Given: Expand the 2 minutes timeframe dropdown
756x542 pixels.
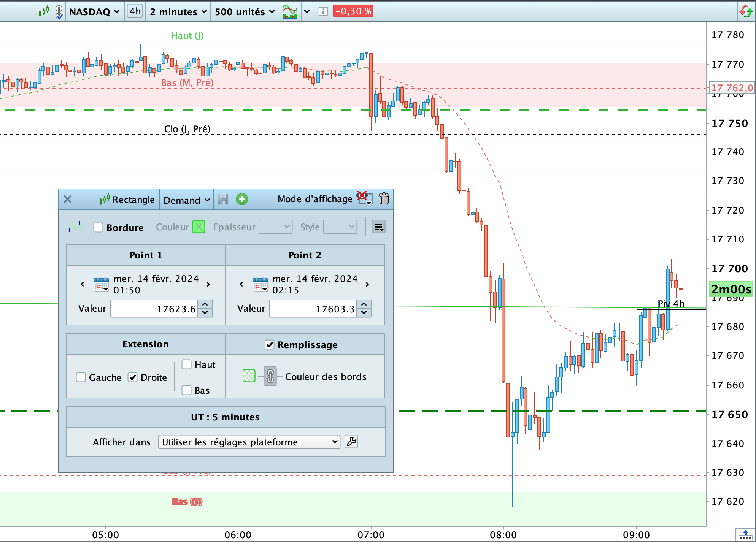Looking at the screenshot, I should (178, 12).
